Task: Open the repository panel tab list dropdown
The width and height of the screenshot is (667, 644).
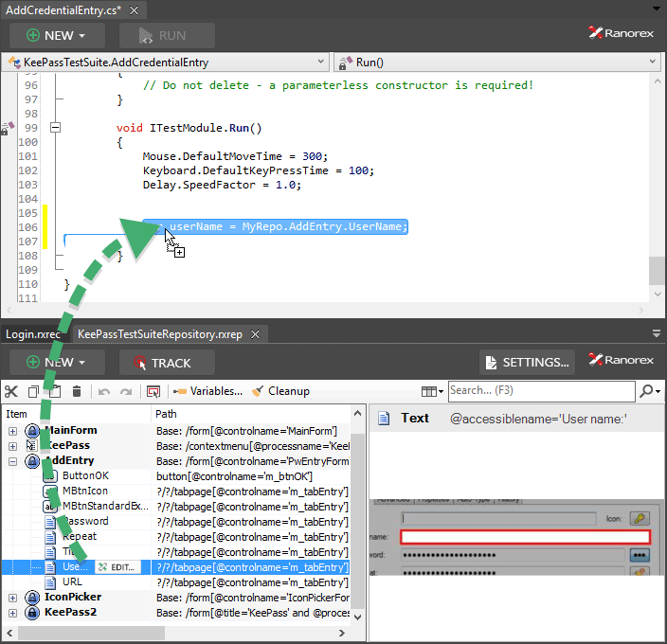Action: pos(657,333)
